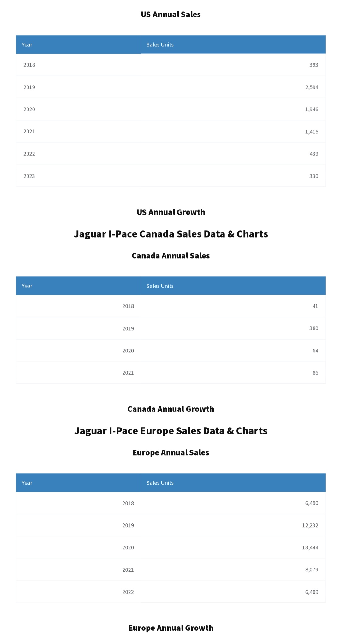Click the 2022 year cell in Europe table
This screenshot has height=644, width=341.
pyautogui.click(x=128, y=592)
